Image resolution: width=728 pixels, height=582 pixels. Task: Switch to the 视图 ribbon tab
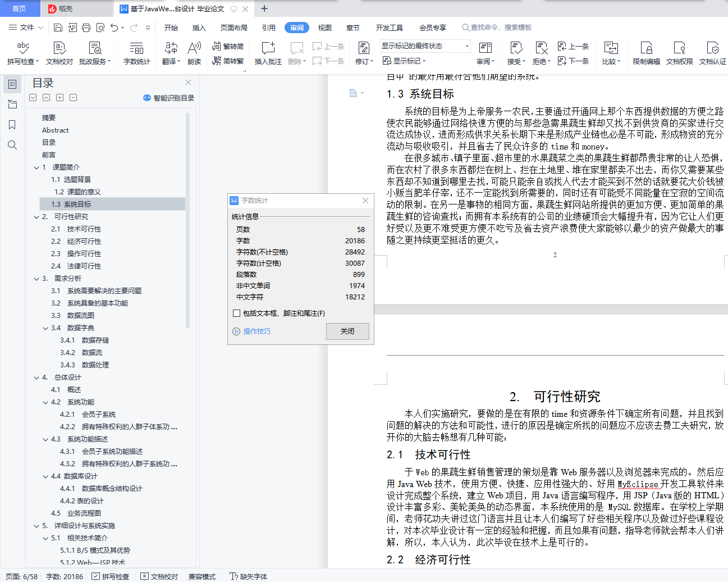tap(324, 28)
